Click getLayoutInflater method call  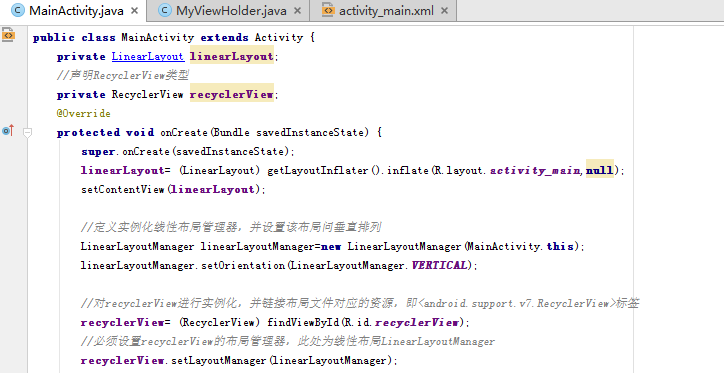click(x=318, y=170)
